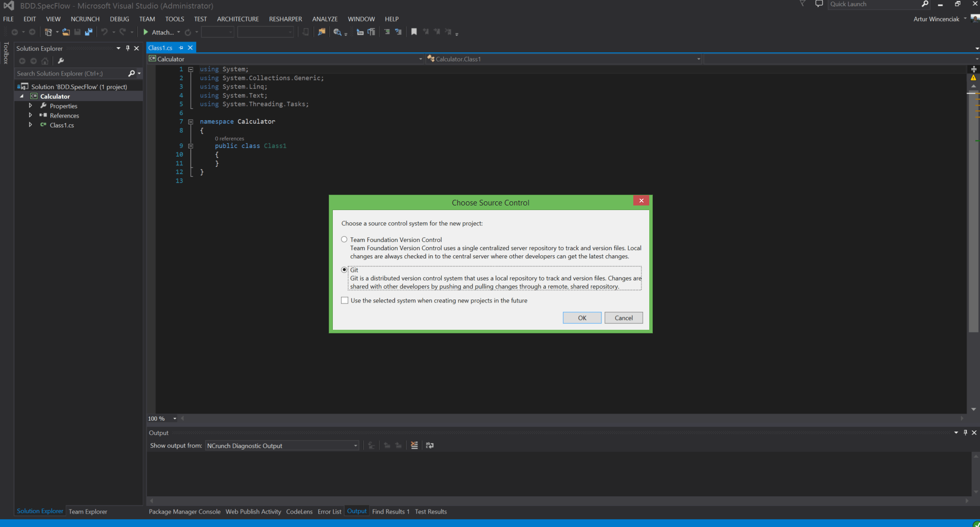Screen dimensions: 980x527
Task: Open the zoom level dropdown
Action: (175, 419)
